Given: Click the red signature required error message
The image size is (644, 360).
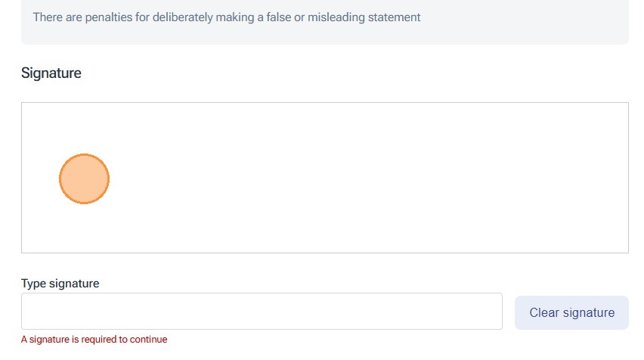Looking at the screenshot, I should pos(94,340).
